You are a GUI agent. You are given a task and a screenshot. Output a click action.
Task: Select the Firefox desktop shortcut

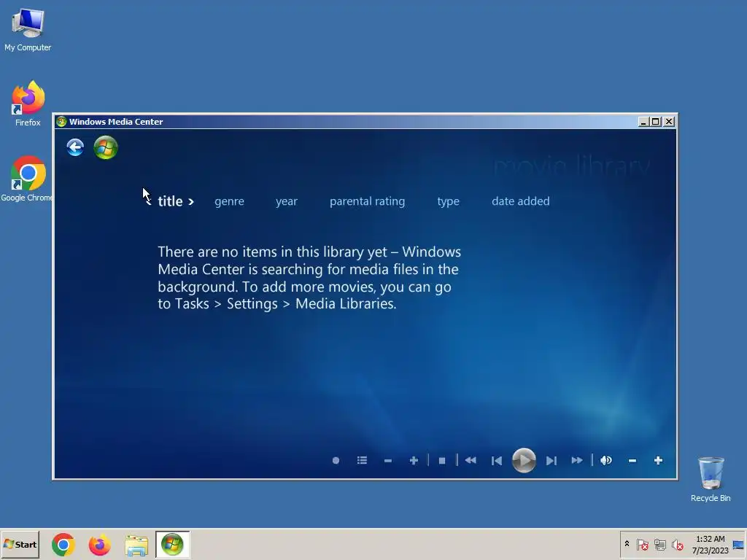point(28,104)
